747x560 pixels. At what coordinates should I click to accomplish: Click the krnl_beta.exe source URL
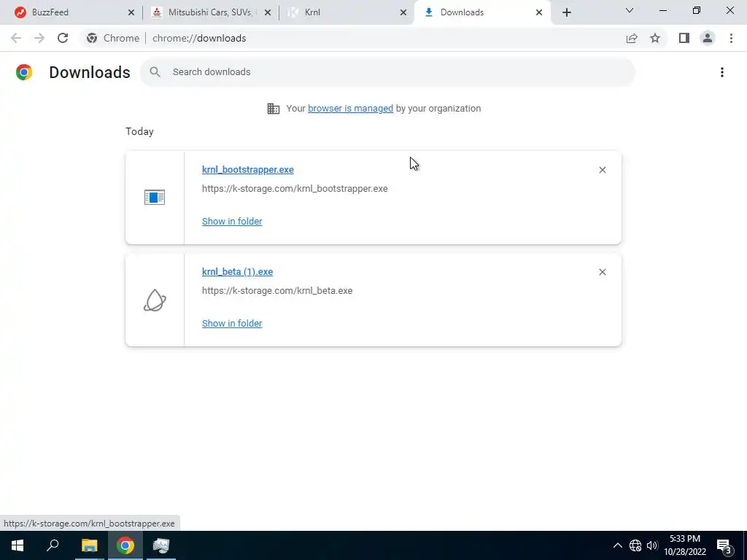276,290
